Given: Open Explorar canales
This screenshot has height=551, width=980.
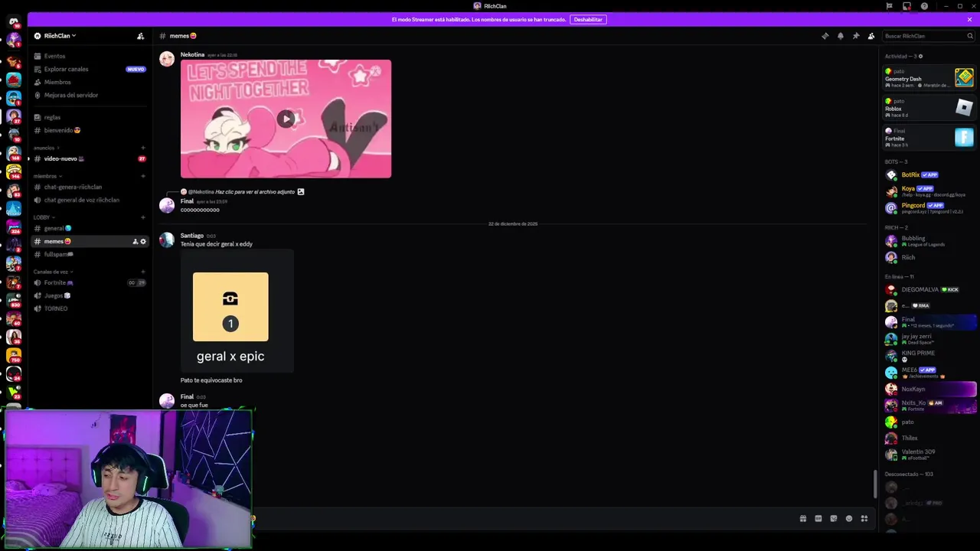Looking at the screenshot, I should pos(90,69).
